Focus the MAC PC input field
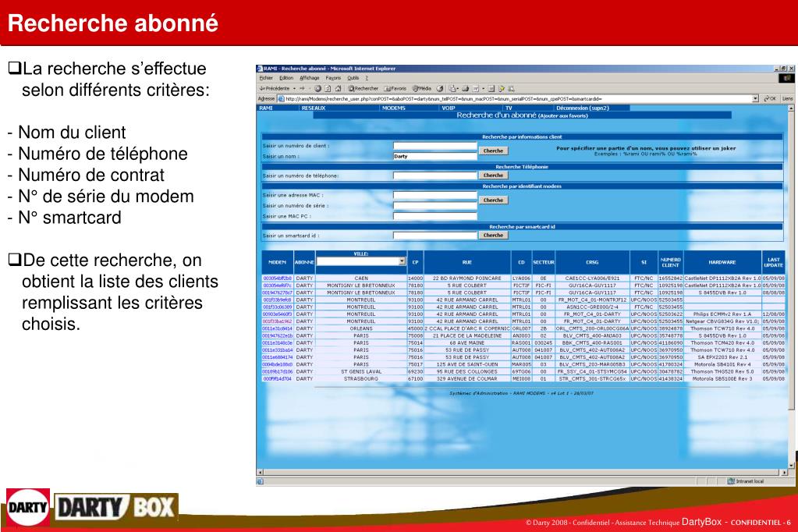This screenshot has width=798, height=532. (x=435, y=216)
